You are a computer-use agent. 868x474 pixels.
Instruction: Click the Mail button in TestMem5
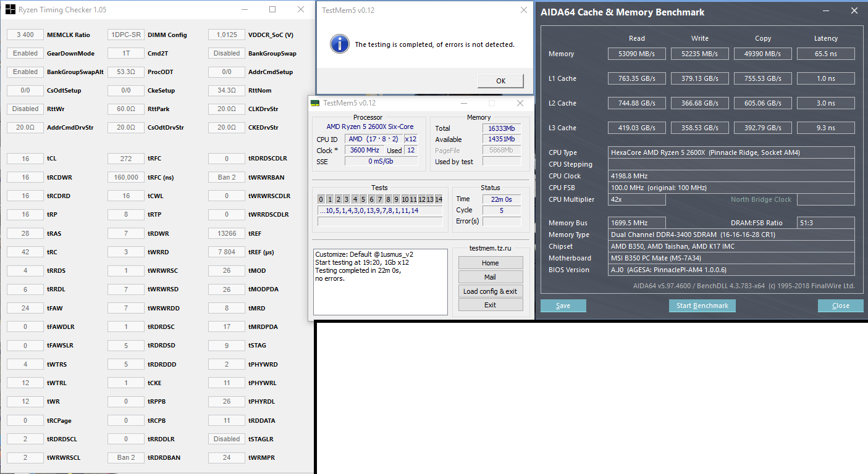(x=491, y=277)
